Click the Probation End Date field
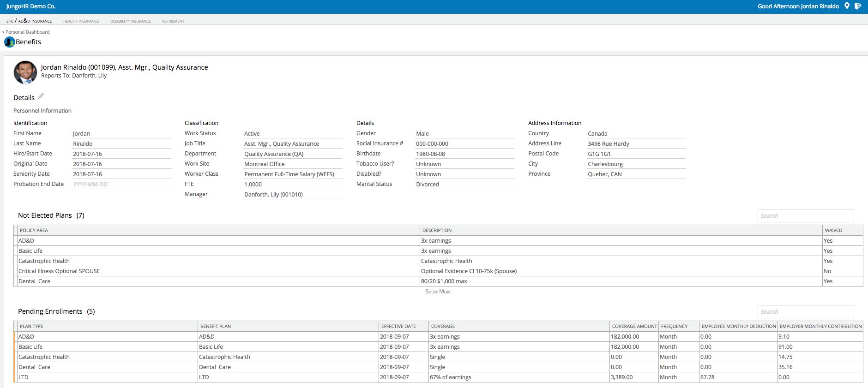868x388 pixels. [121, 184]
